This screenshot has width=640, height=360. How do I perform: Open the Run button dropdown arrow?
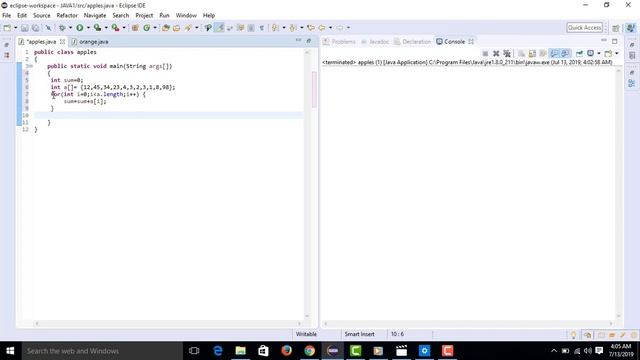(88, 28)
